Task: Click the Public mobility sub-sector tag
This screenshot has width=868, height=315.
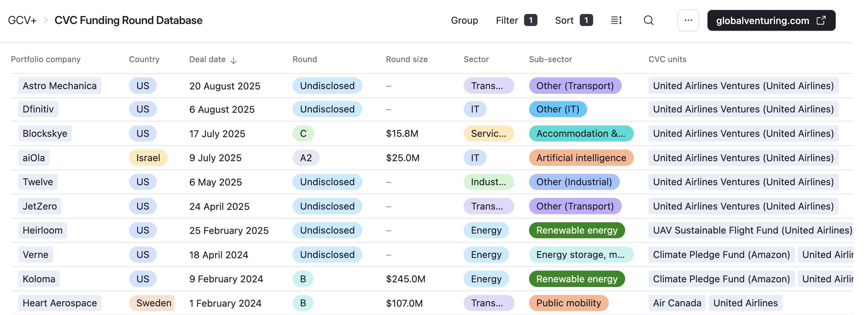Action: coord(568,303)
